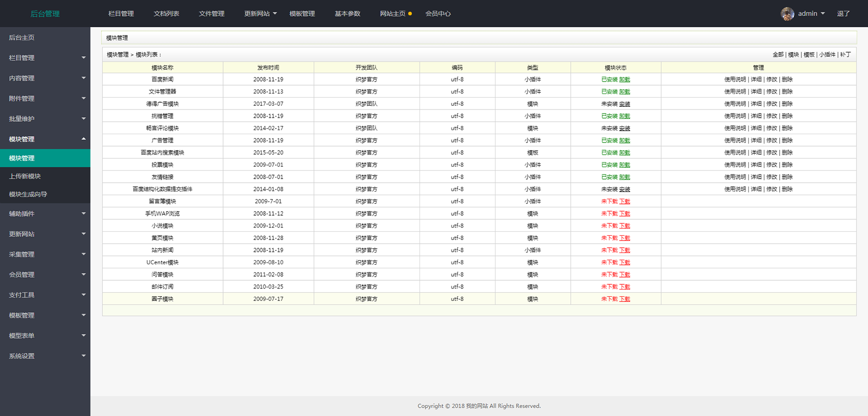Image resolution: width=868 pixels, height=416 pixels.
Task: Filter module list by 全部
Action: tap(778, 55)
